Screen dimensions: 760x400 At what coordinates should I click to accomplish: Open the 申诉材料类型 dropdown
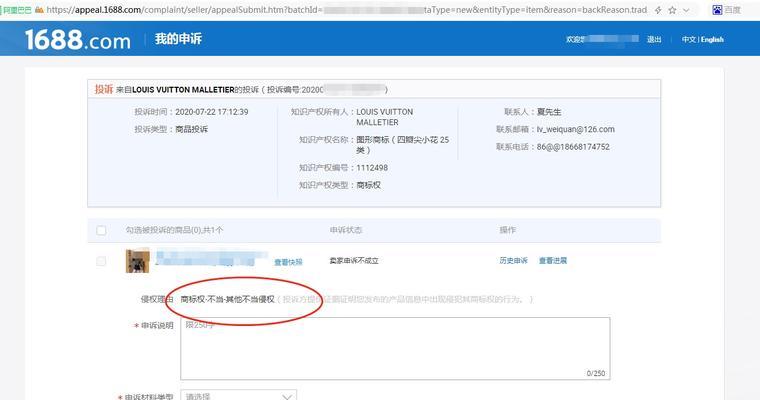238,396
